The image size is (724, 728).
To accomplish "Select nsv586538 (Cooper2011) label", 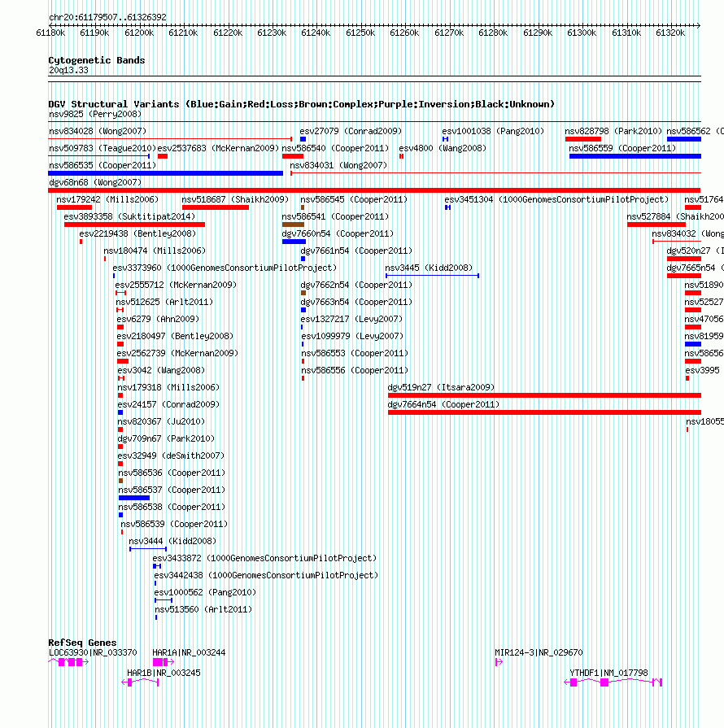I will (x=172, y=508).
